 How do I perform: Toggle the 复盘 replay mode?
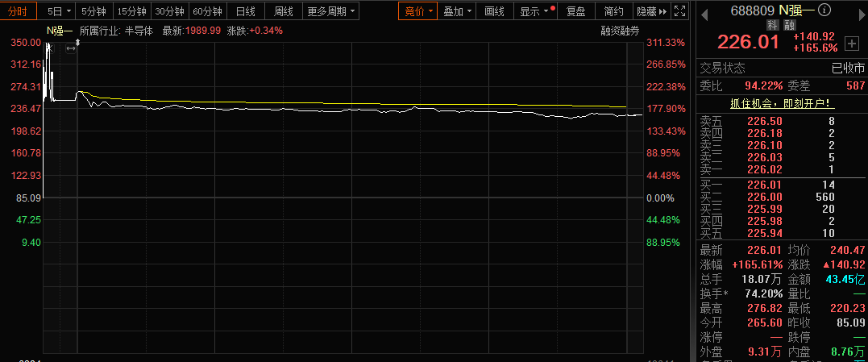(576, 11)
